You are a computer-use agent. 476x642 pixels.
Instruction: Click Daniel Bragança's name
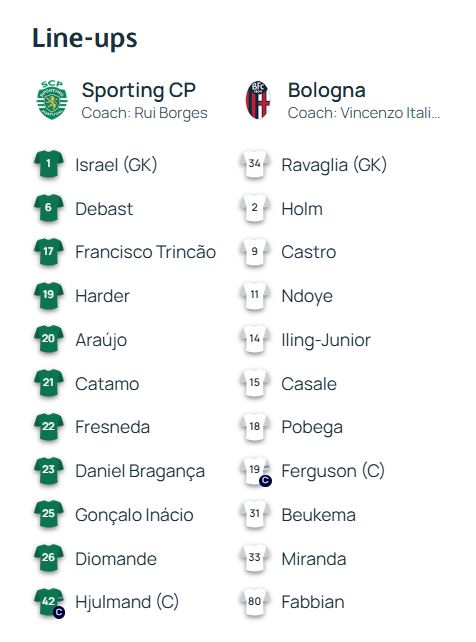click(140, 472)
